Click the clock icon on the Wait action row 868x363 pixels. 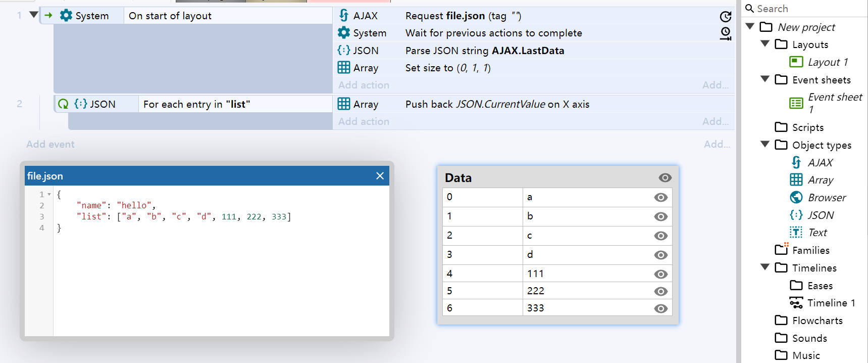[x=726, y=34]
